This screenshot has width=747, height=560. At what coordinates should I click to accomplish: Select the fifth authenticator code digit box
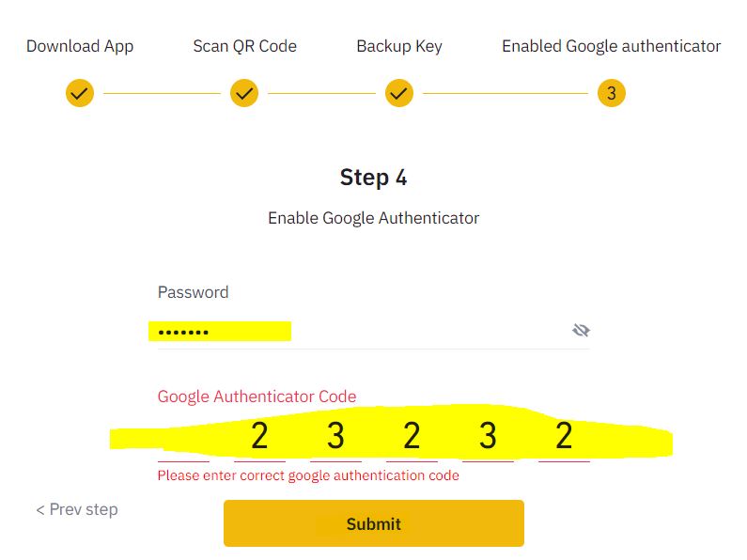coord(488,438)
